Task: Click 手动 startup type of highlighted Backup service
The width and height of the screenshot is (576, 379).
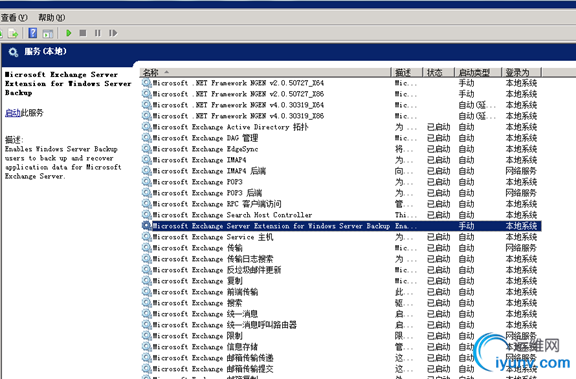Action: point(466,226)
